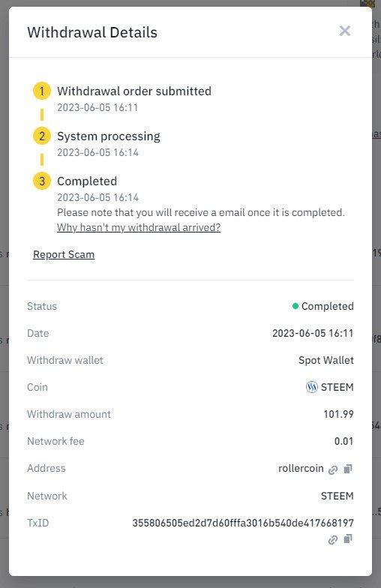Open the rollercoin address link icon
The height and width of the screenshot is (588, 381).
tap(333, 469)
